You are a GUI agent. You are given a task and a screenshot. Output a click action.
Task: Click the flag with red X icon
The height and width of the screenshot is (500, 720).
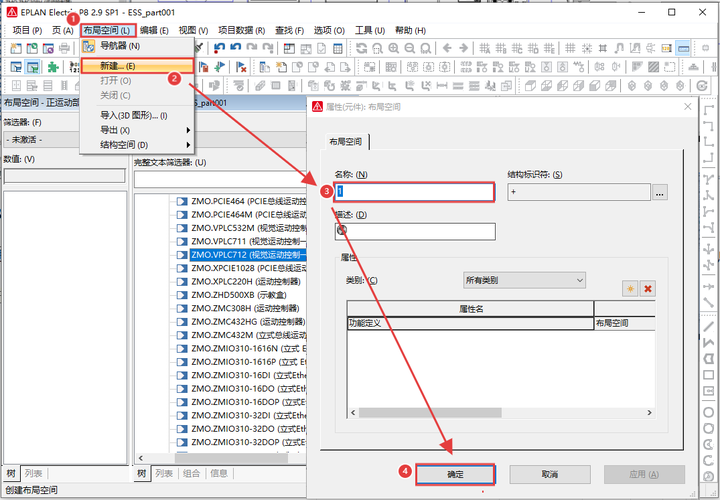coord(241,67)
